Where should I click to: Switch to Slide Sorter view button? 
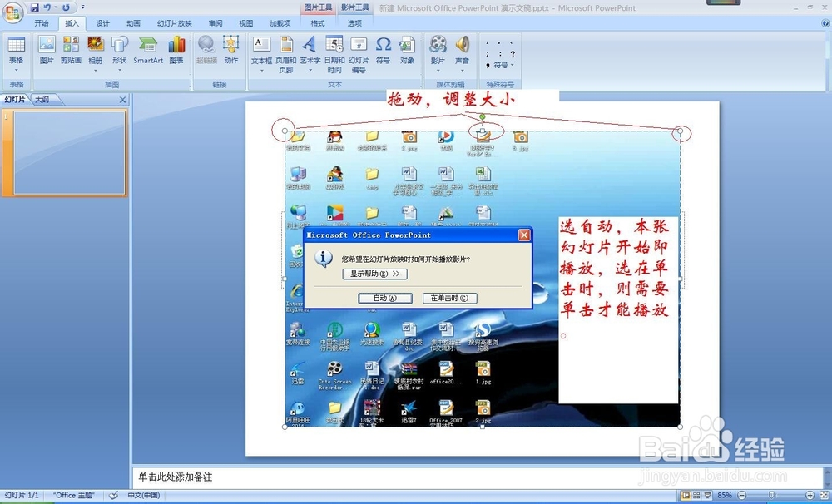click(x=696, y=495)
